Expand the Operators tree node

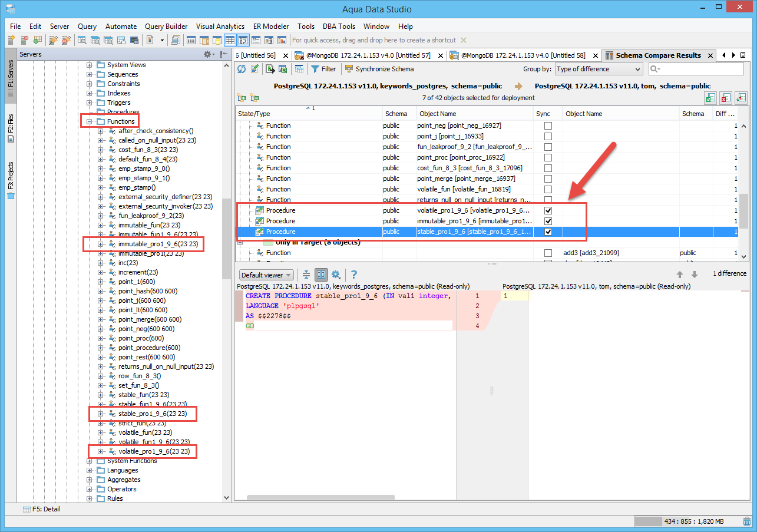pyautogui.click(x=90, y=489)
